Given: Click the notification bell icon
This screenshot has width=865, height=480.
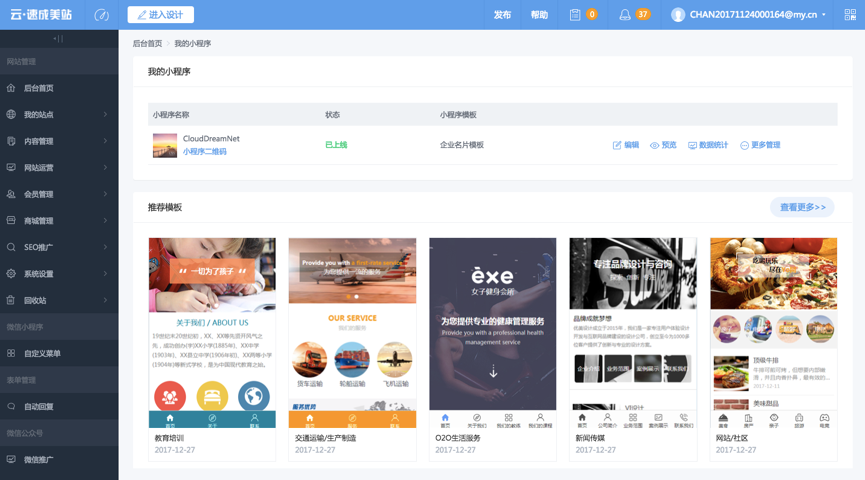Looking at the screenshot, I should [624, 15].
